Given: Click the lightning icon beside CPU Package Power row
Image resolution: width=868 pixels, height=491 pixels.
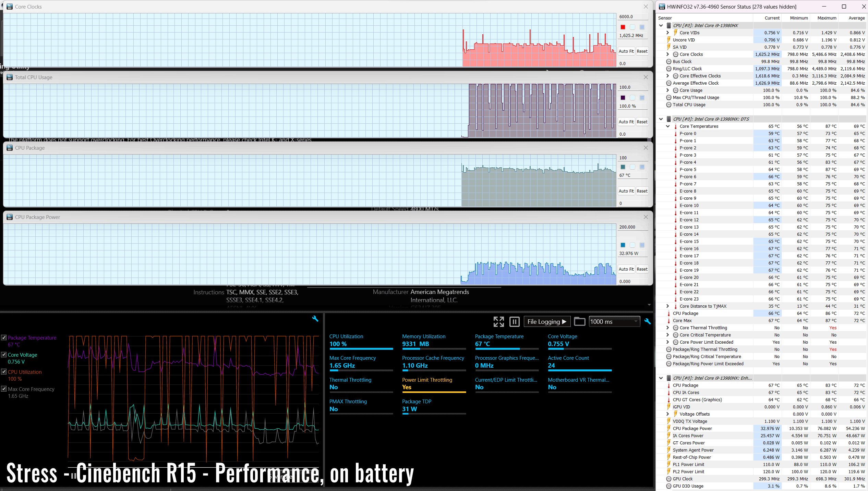Looking at the screenshot, I should pos(668,428).
